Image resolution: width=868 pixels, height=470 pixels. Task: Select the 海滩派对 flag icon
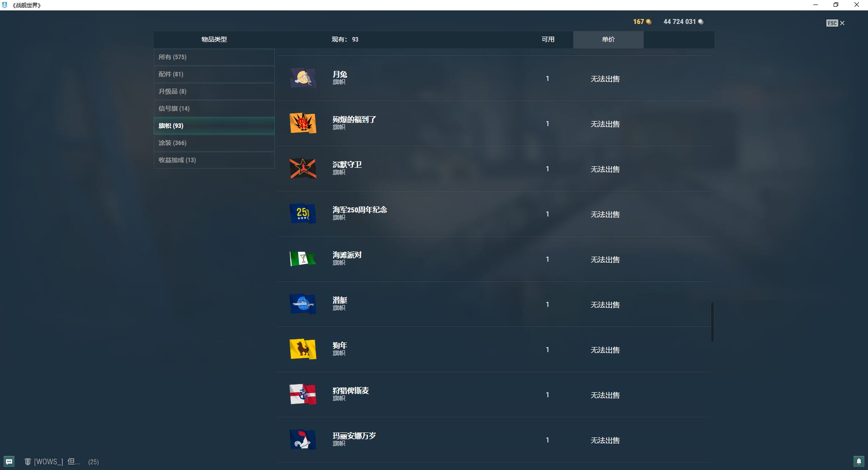(x=302, y=258)
